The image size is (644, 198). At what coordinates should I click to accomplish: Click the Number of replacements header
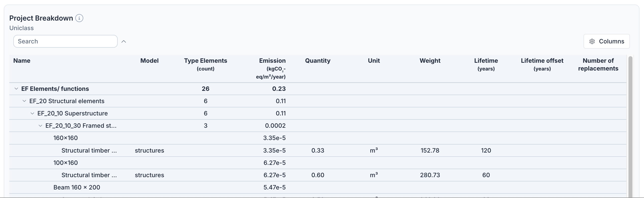click(x=598, y=64)
